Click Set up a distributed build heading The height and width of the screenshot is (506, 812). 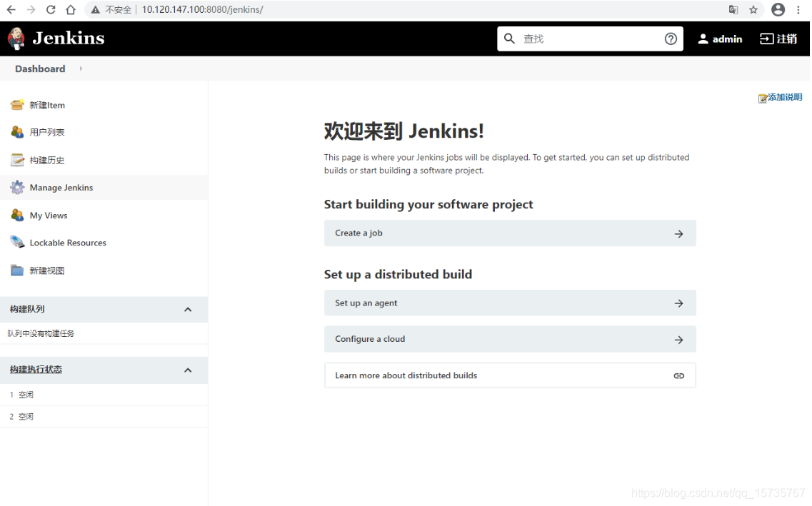point(398,274)
